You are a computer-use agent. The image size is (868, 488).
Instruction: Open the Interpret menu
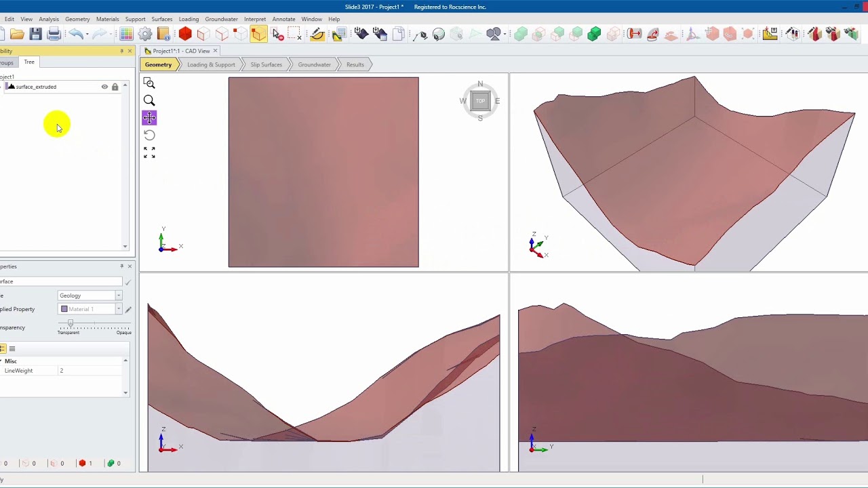(x=255, y=19)
